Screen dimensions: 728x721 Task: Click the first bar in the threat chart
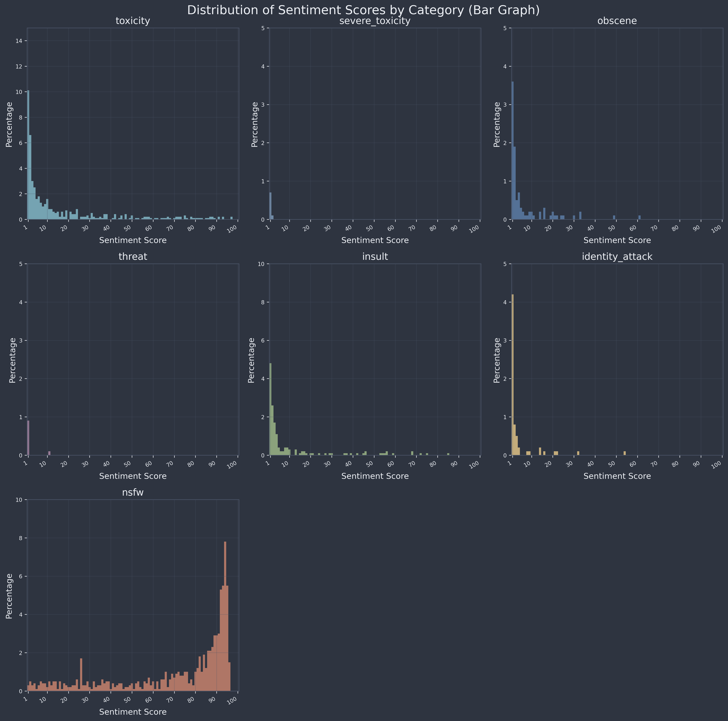coord(28,438)
